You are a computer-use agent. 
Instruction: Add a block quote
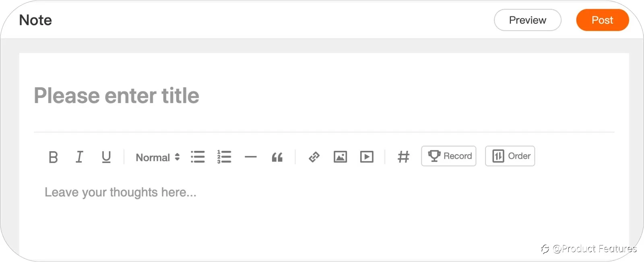277,157
